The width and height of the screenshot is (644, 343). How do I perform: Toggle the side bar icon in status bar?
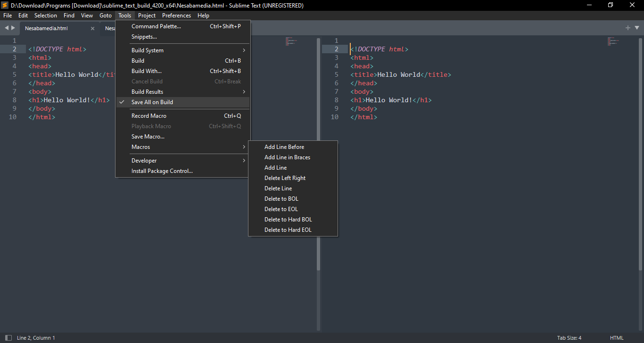tap(8, 338)
